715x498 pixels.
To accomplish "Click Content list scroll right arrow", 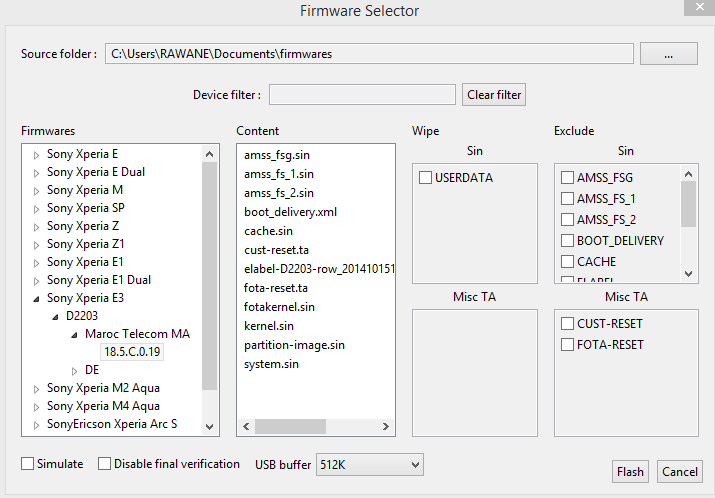I will tap(386, 426).
